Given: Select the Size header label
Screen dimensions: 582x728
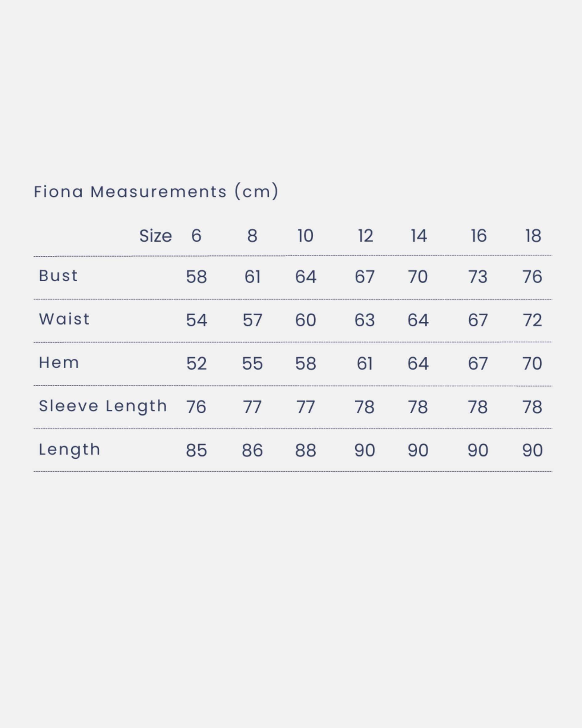Looking at the screenshot, I should (155, 236).
